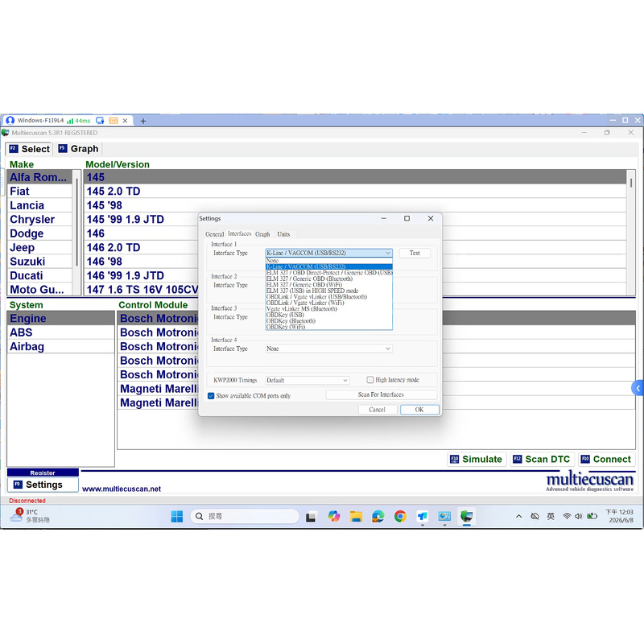
Task: Switch to the Graph settings tab
Action: 262,234
